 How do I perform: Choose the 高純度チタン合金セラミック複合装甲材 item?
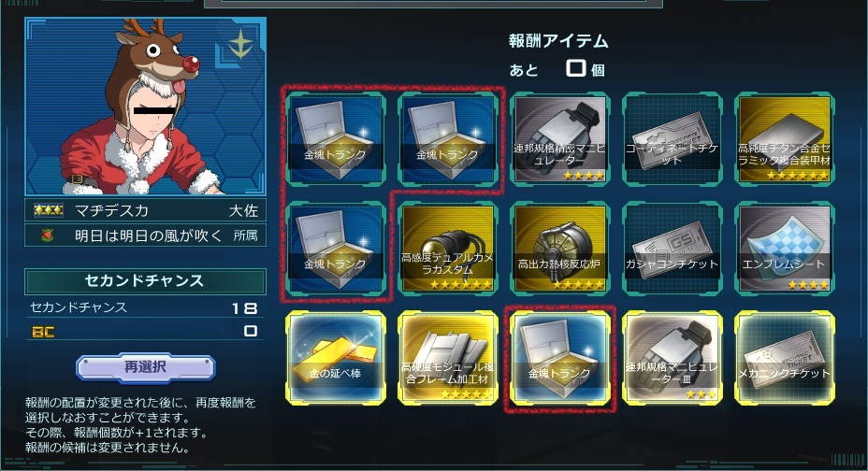click(785, 138)
